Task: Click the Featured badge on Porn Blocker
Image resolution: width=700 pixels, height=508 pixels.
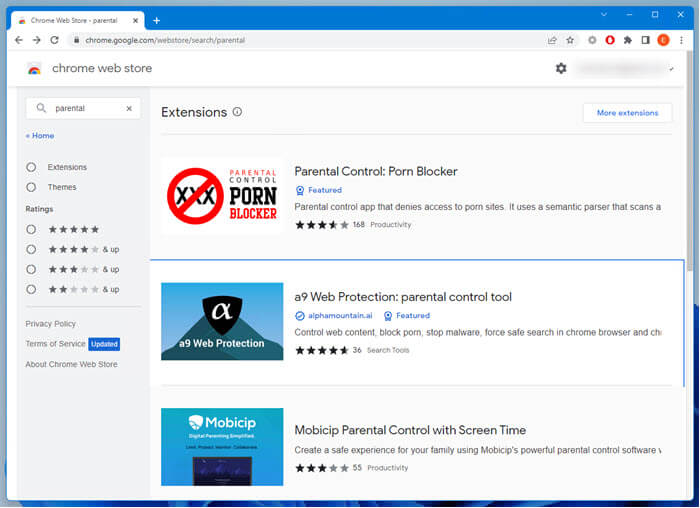Action: (x=319, y=190)
